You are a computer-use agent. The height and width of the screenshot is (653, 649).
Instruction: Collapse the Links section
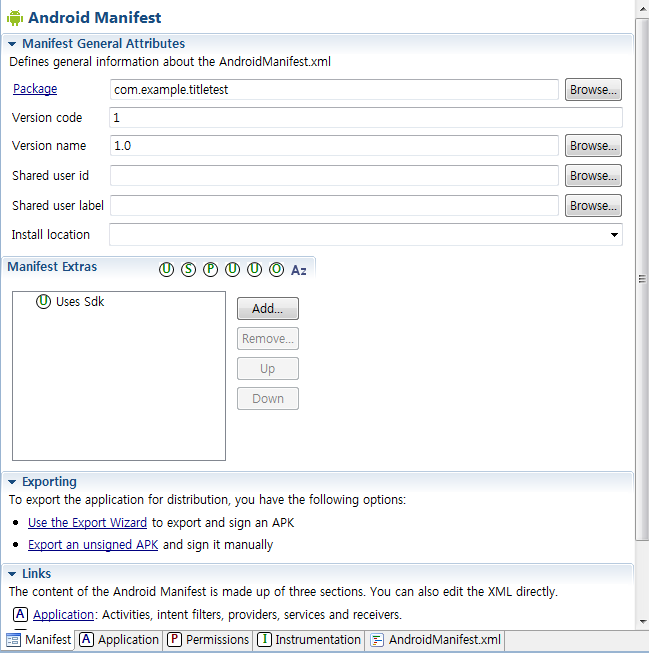12,574
